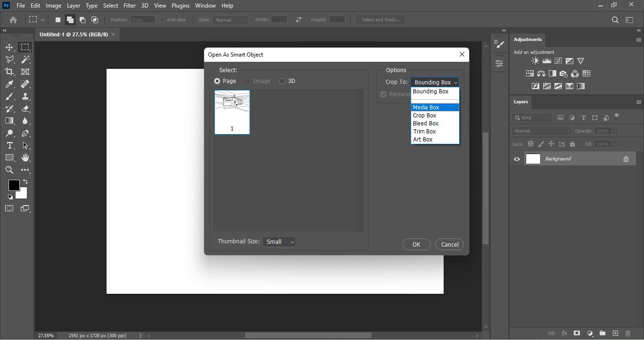Open the Filter menu
The width and height of the screenshot is (644, 340).
click(129, 6)
